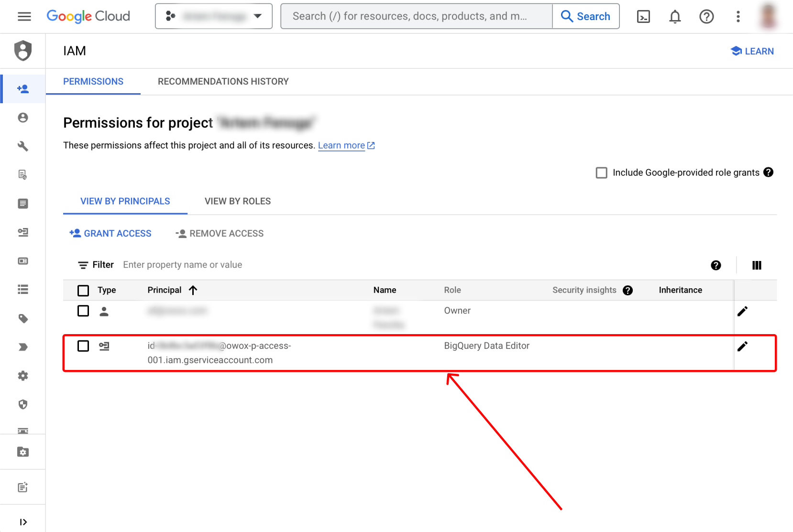Switch to the PERMISSIONS tab
This screenshot has height=532, width=793.
pyautogui.click(x=93, y=82)
